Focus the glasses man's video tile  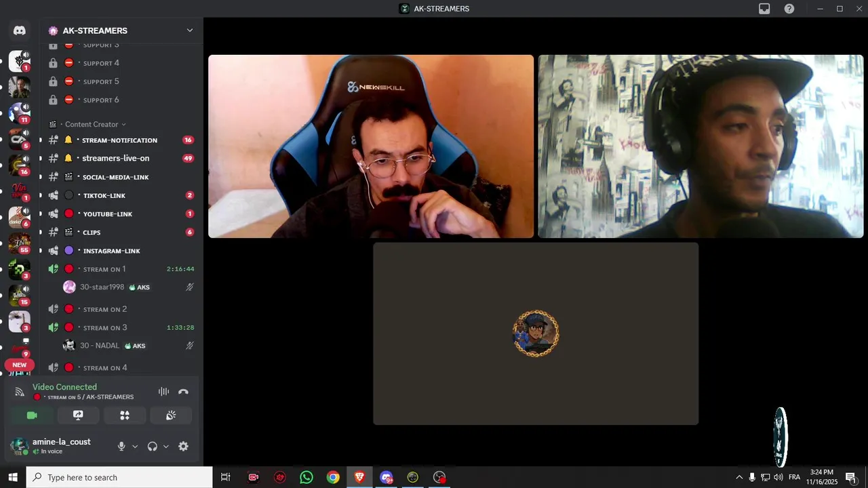(371, 146)
